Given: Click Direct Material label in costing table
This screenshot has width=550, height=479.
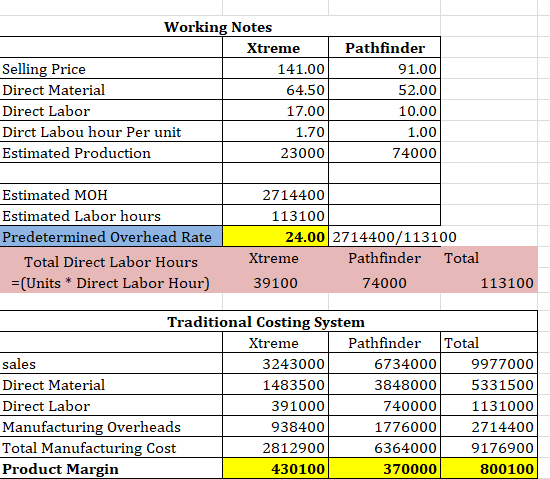Looking at the screenshot, I should [x=111, y=385].
